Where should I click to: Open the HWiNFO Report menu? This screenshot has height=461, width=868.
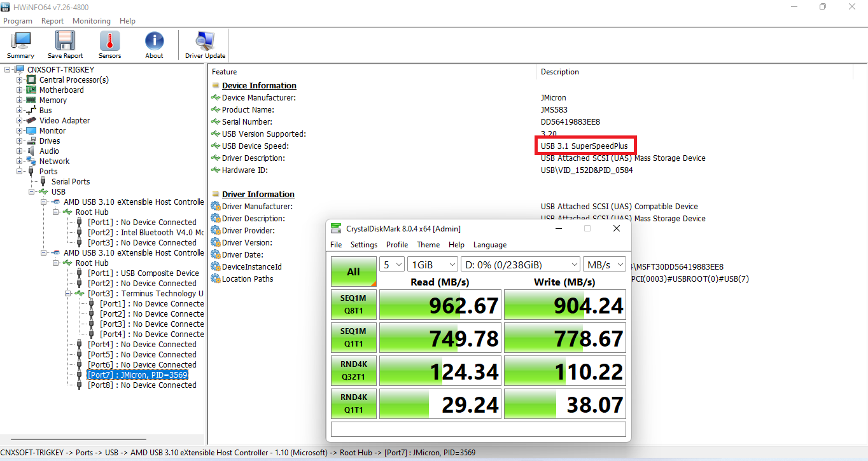coord(52,21)
